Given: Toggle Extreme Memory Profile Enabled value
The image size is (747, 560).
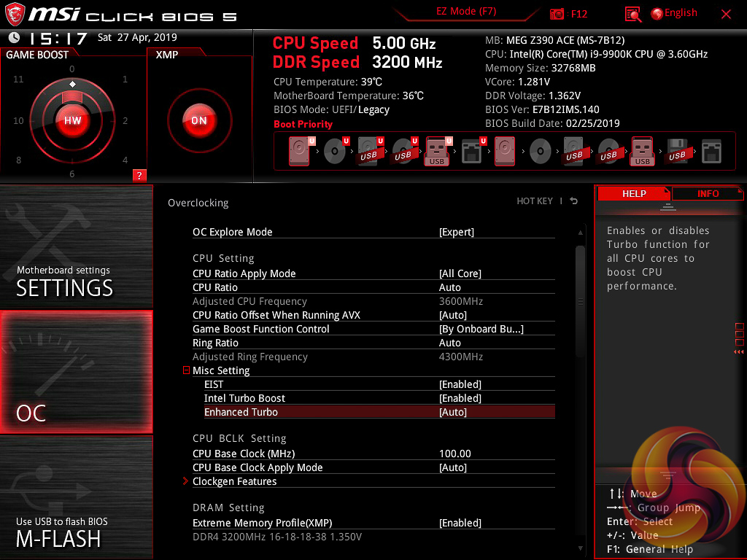Looking at the screenshot, I should (460, 523).
